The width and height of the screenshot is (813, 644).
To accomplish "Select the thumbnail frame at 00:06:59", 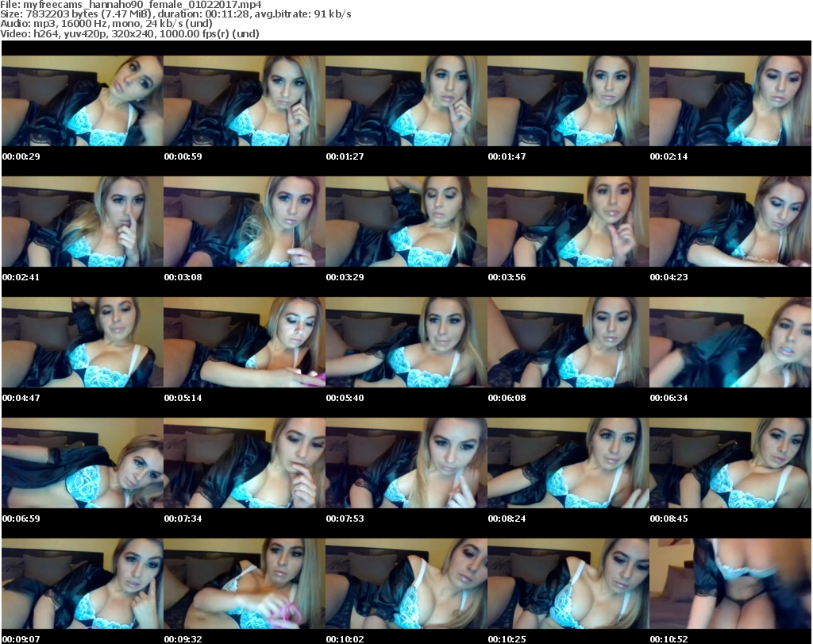I will click(x=83, y=463).
